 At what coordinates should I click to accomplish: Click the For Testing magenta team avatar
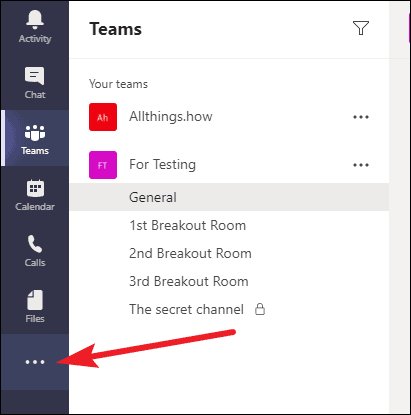[103, 165]
